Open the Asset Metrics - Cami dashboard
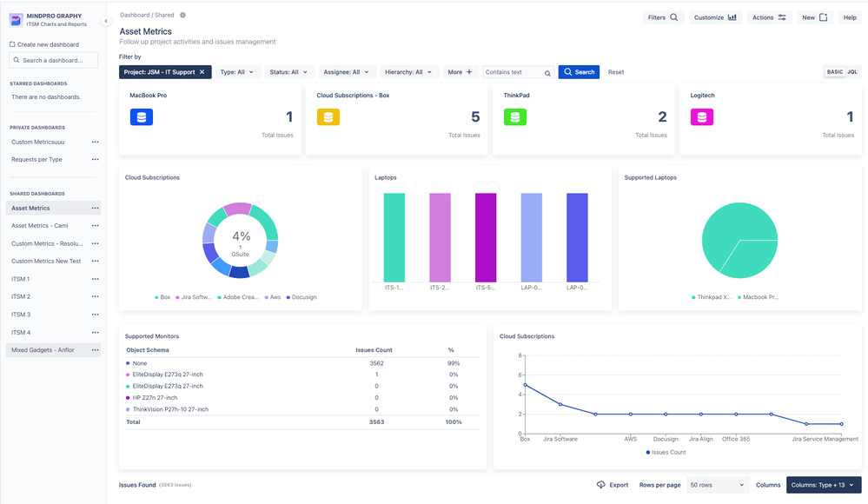The width and height of the screenshot is (868, 504). coord(39,225)
